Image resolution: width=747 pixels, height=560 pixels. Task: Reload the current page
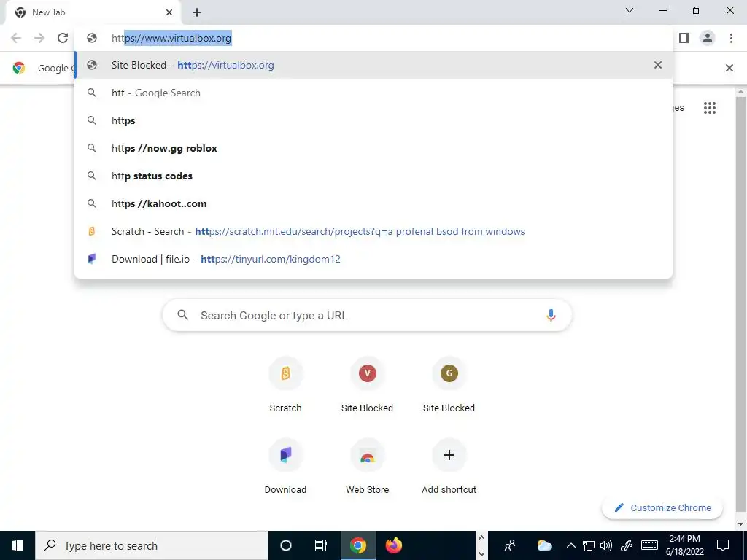[63, 38]
